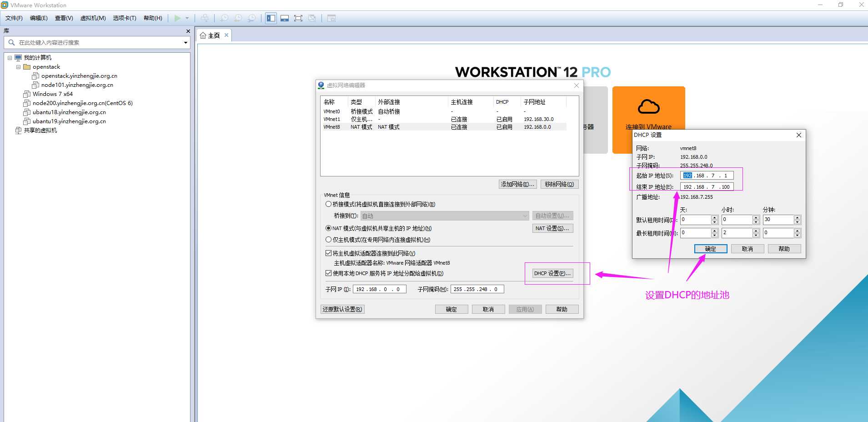
Task: Open the 编辑(E) menu
Action: coord(39,18)
